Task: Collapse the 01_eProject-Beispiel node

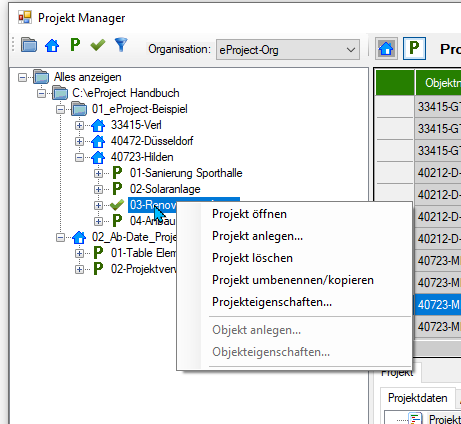Action: coord(60,110)
